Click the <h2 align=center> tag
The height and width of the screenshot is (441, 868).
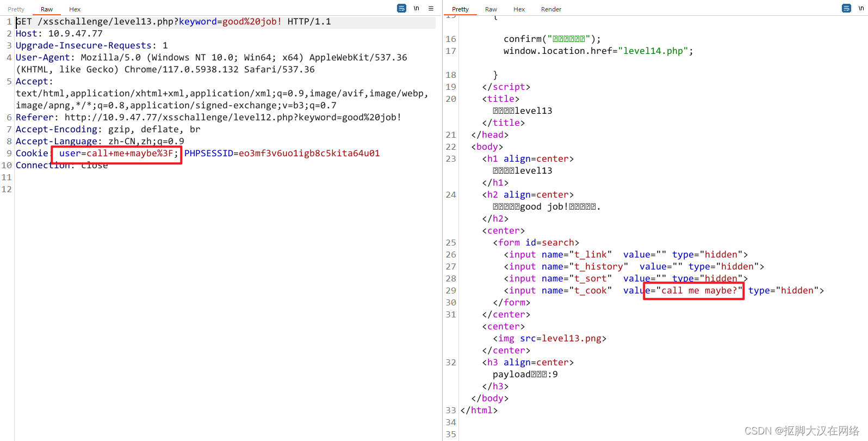(528, 195)
